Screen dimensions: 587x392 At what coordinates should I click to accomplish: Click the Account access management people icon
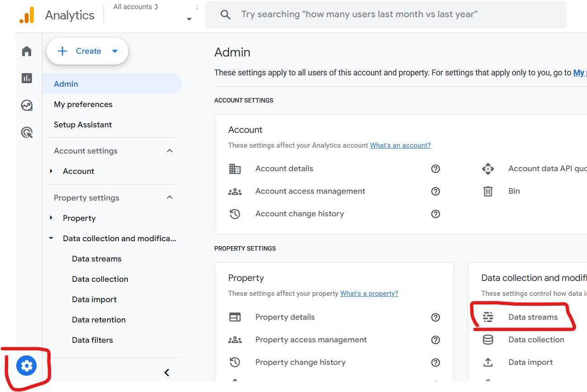[x=235, y=191]
